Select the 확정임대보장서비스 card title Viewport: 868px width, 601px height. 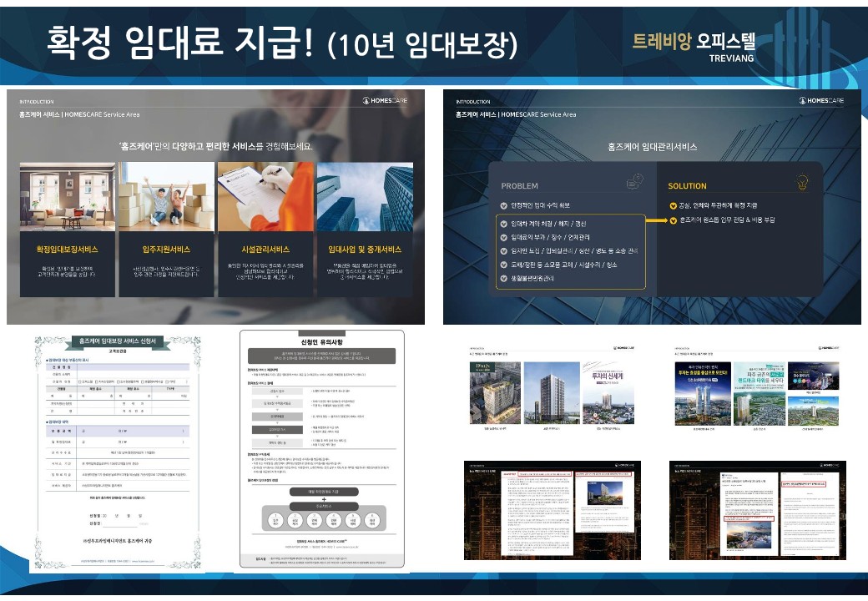coord(67,250)
